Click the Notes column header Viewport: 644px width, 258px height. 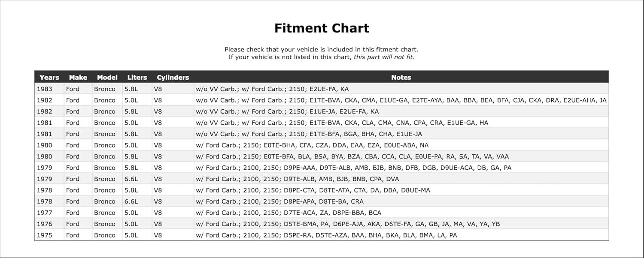[401, 78]
